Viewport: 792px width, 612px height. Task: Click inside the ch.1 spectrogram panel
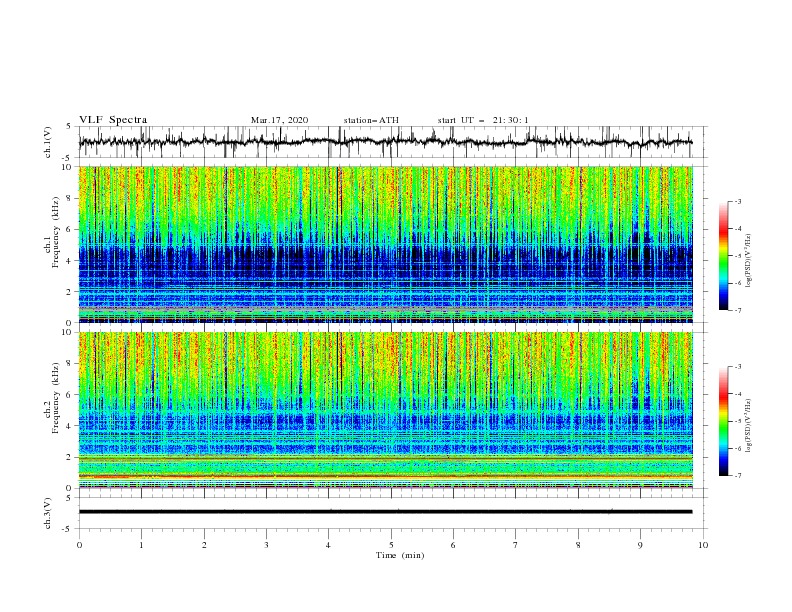coord(386,244)
